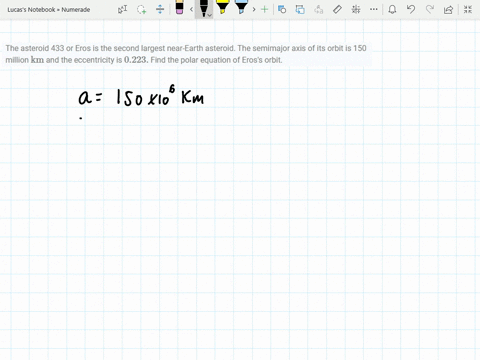Show previous pens in pen gallery
Screen dimensions: 480x360
(x=191, y=9)
